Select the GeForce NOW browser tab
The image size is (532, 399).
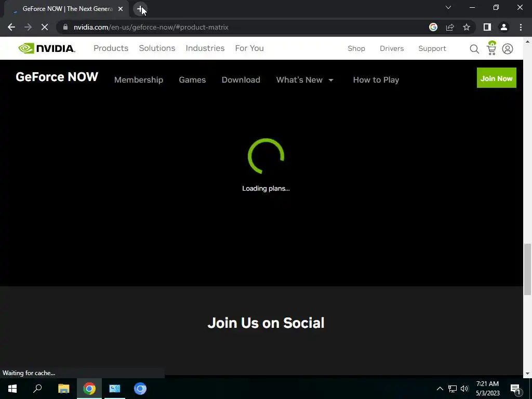[x=66, y=9]
